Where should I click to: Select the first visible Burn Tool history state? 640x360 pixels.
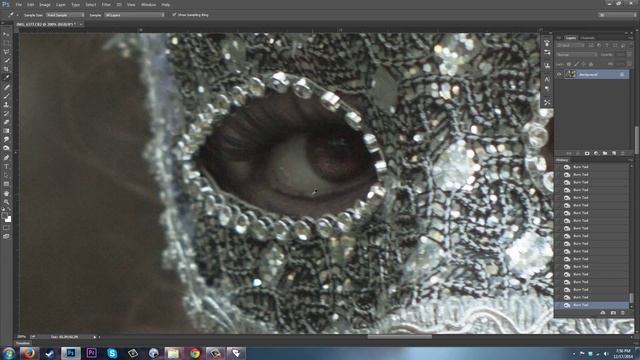[x=592, y=167]
